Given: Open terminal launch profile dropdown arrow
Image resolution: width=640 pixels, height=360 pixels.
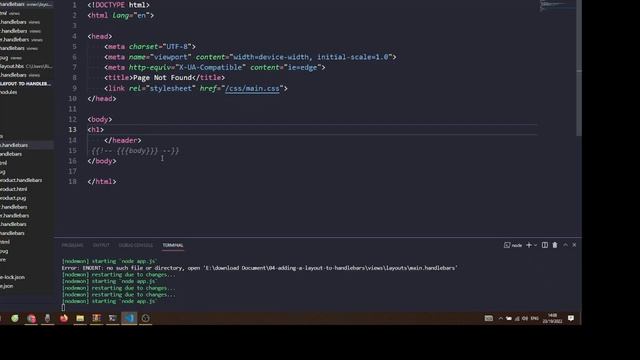Looking at the screenshot, I should pos(536,245).
